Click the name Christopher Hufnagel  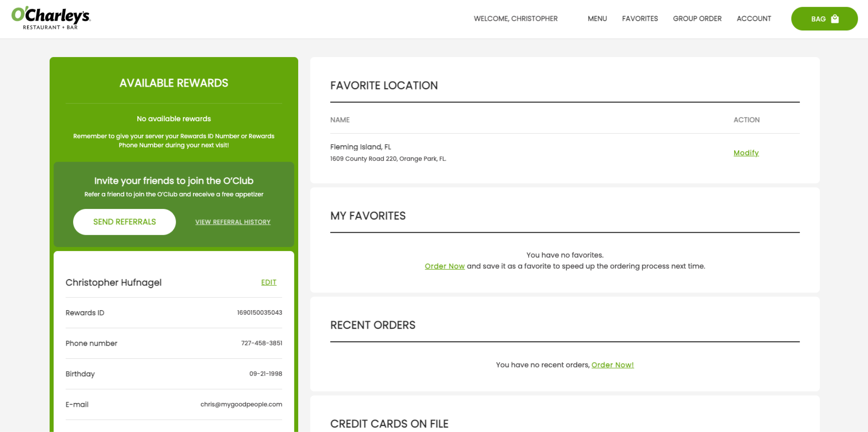point(113,282)
